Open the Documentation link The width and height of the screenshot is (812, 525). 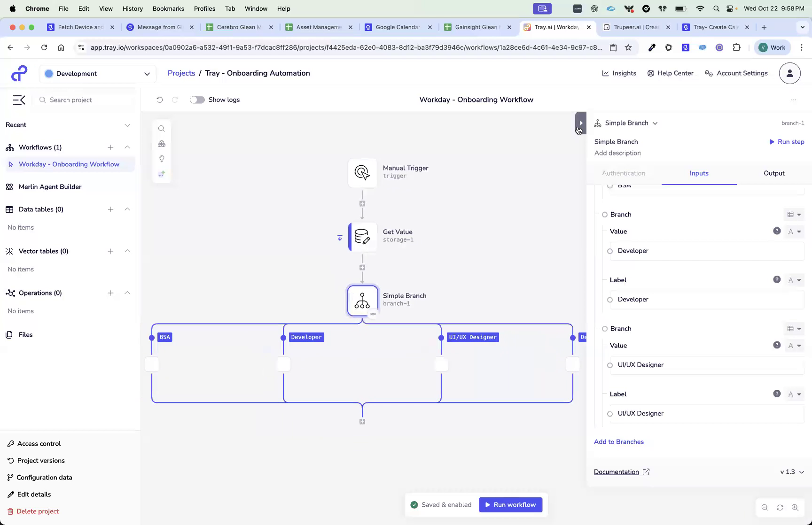tap(617, 471)
